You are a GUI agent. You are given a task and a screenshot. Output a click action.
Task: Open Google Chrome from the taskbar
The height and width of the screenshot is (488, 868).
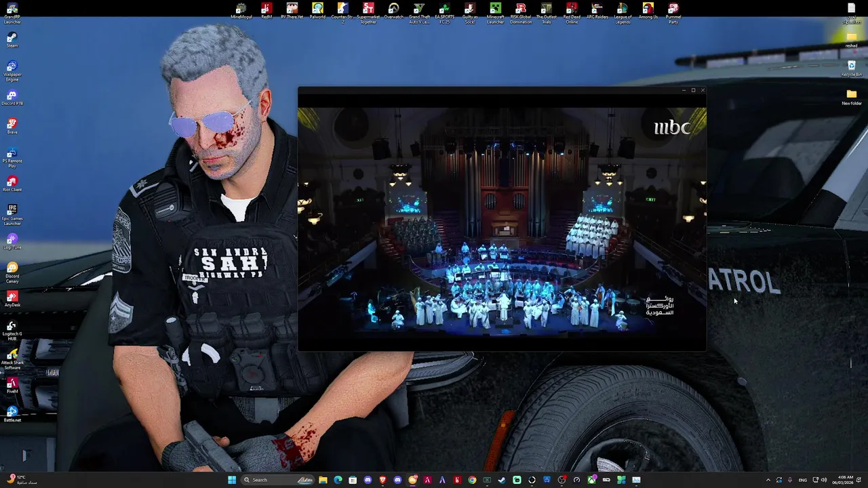(472, 480)
